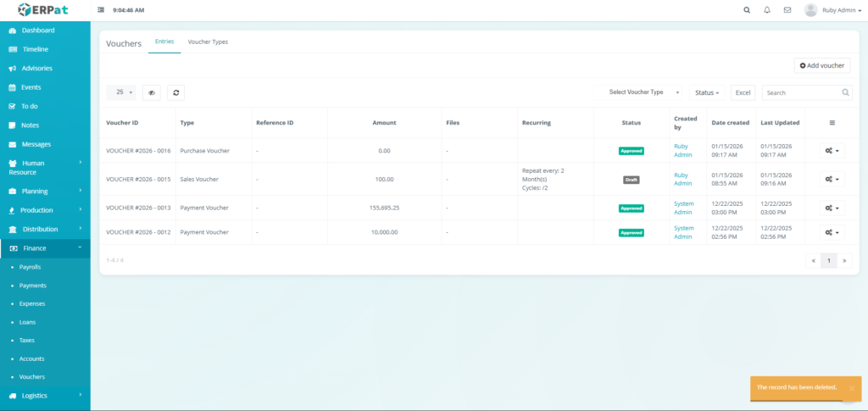Open the messages envelope icon in top bar
Screen dimensions: 868x411
click(787, 10)
